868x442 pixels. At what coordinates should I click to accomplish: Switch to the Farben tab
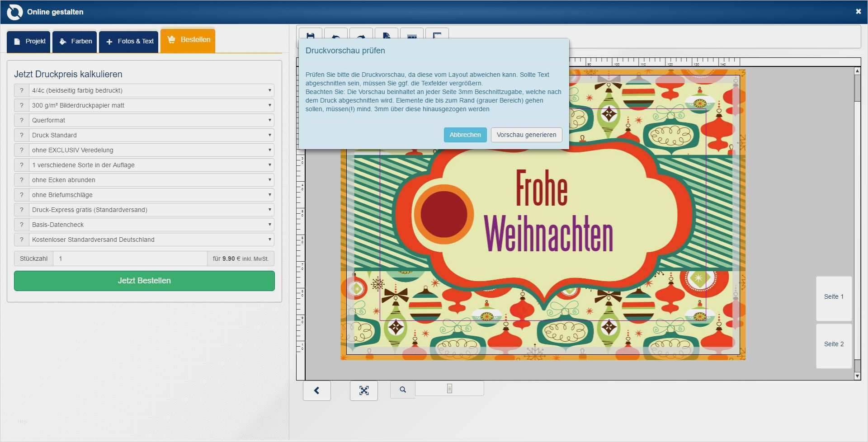(74, 41)
